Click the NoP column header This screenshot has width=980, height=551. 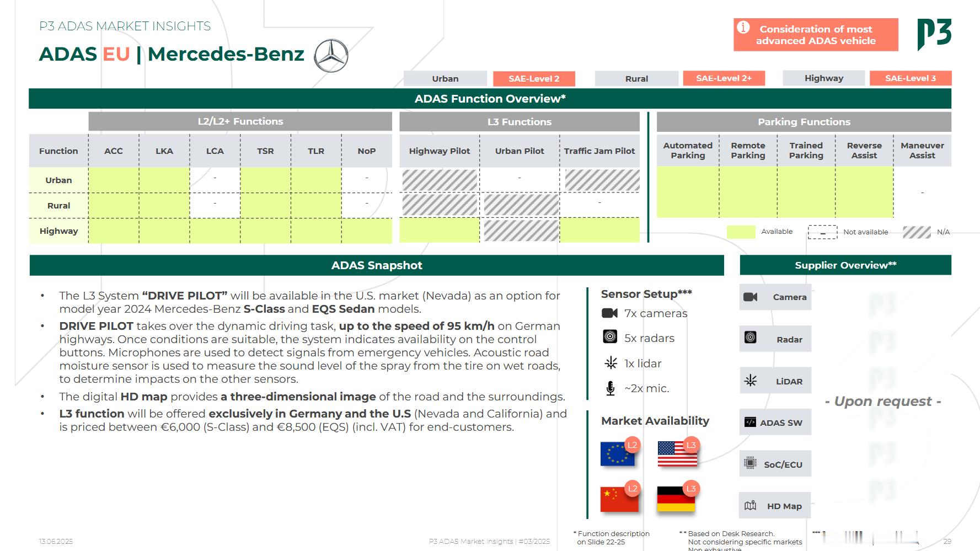click(x=367, y=151)
